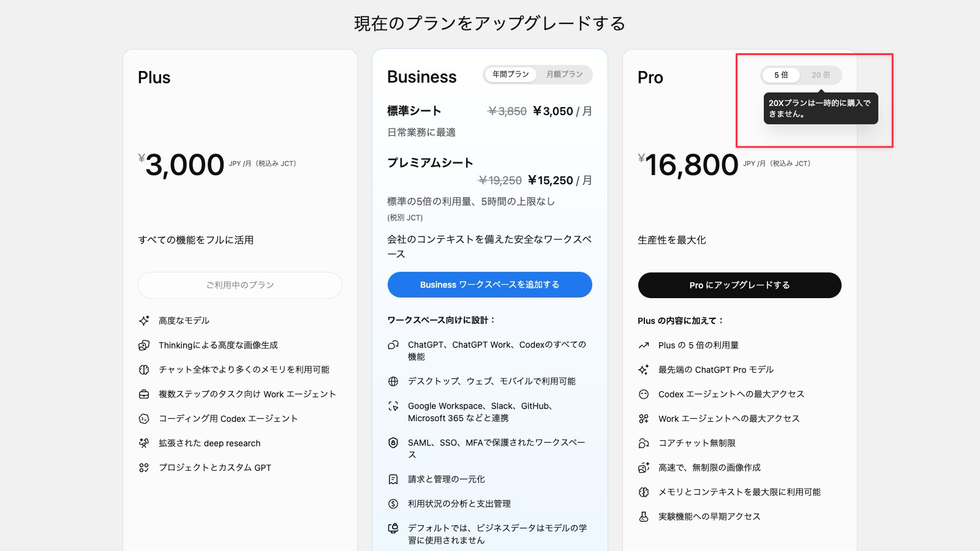Click the (税別 JCT) note

coord(405,218)
